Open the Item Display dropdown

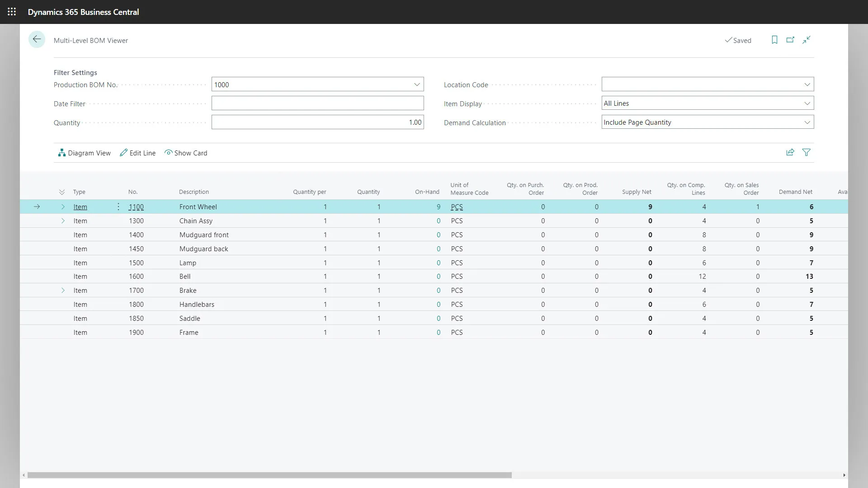point(807,103)
